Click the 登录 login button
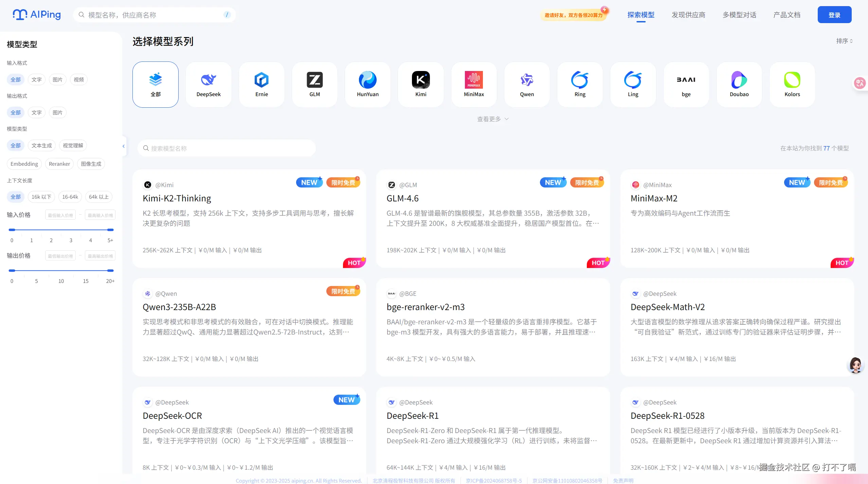 coord(834,15)
